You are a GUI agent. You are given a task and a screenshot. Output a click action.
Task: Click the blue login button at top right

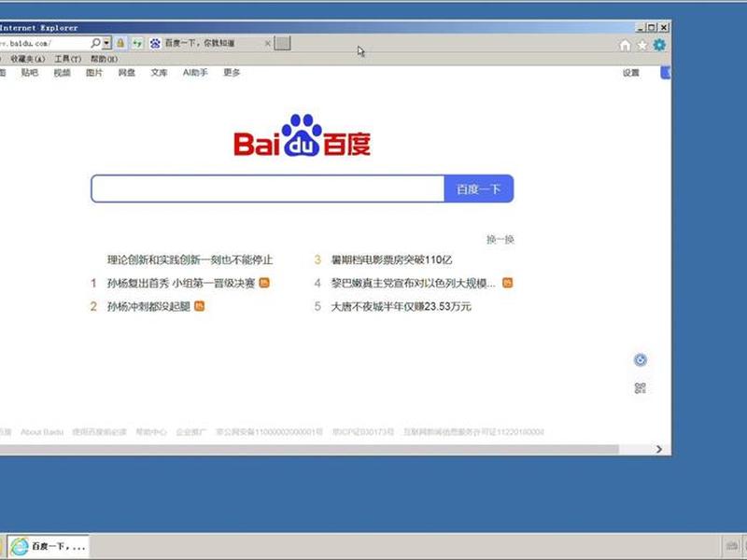point(666,73)
